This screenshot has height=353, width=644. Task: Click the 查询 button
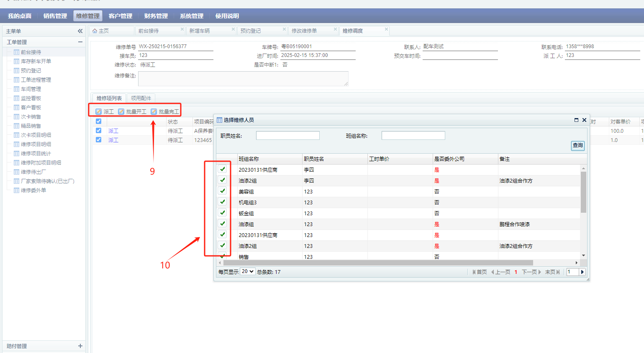[577, 145]
